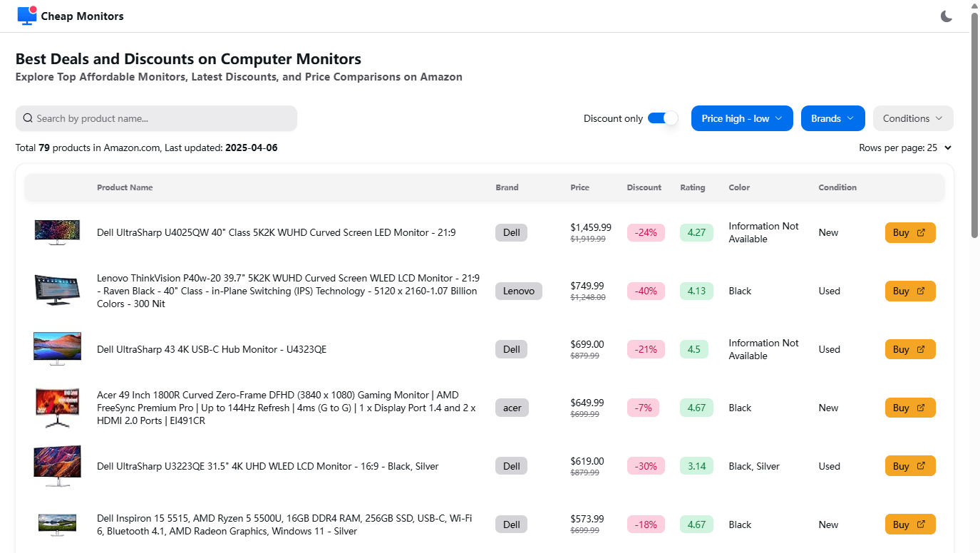
Task: Buy the Dell UltraSharp 43 4K monitor
Action: click(909, 349)
